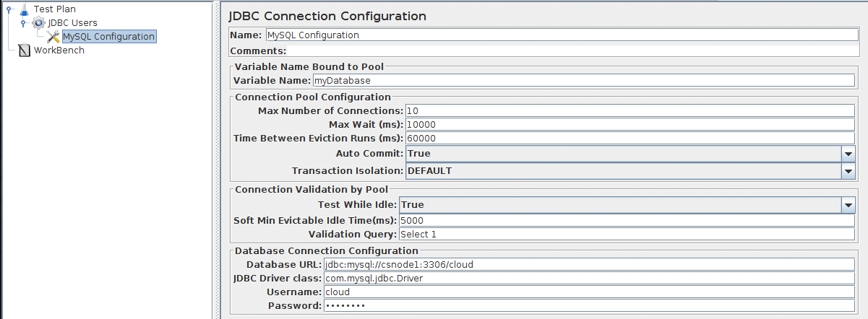The width and height of the screenshot is (868, 319).
Task: Click the MySQL Configuration wrench icon
Action: click(53, 37)
